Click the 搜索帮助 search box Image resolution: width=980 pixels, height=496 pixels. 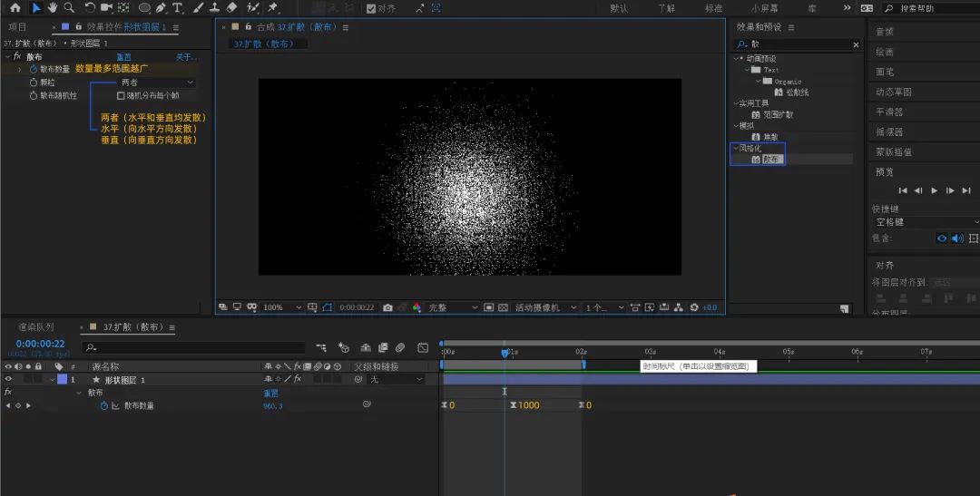[x=931, y=8]
